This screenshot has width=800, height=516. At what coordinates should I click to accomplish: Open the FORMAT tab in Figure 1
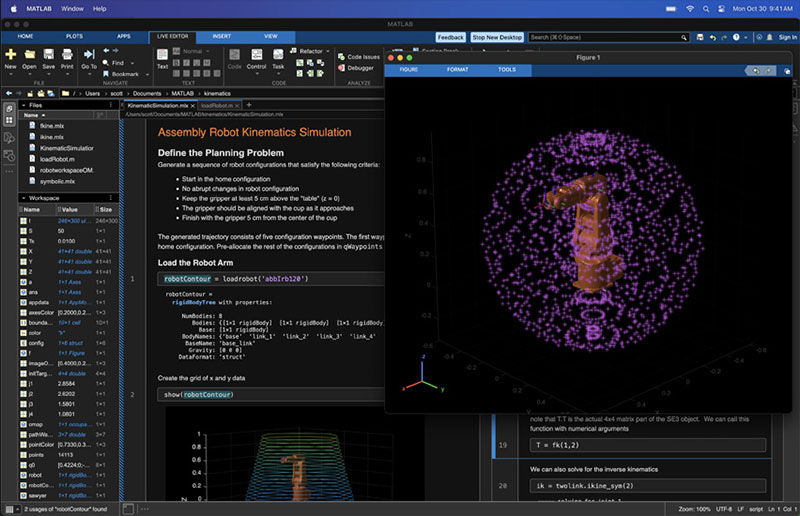point(457,69)
